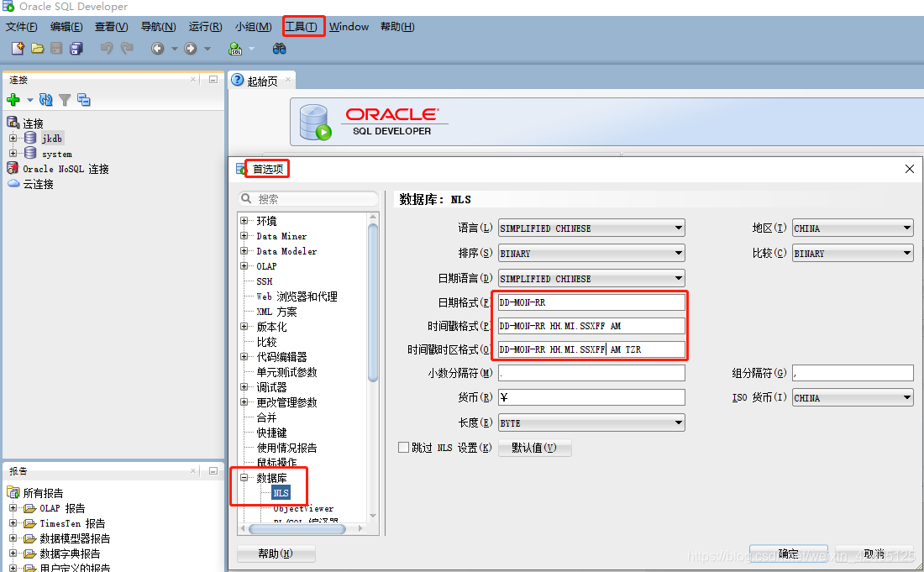
Task: Click the Save All toolbar icon
Action: tap(76, 49)
